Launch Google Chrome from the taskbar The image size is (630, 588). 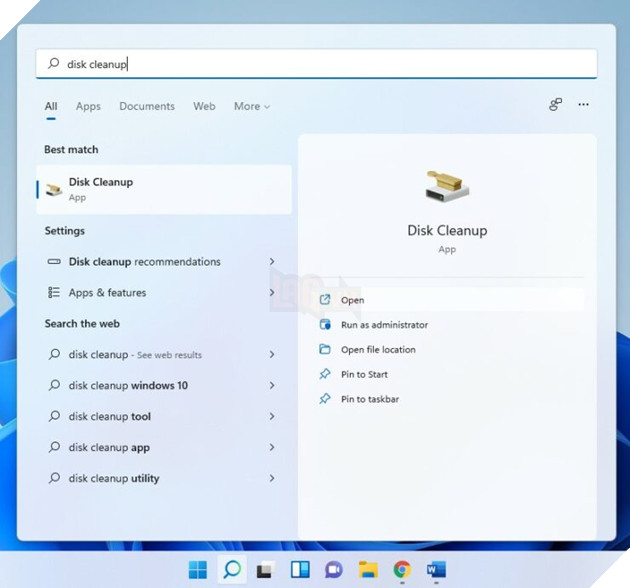pyautogui.click(x=402, y=570)
